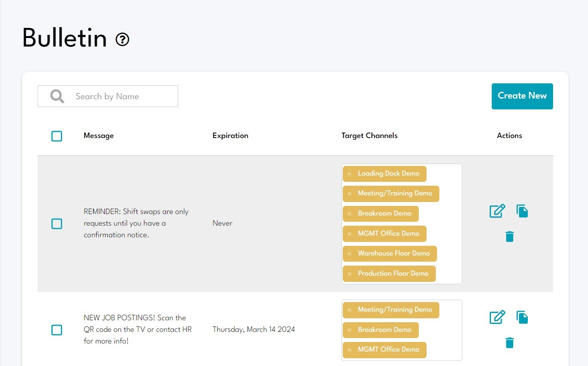Click the Message column header

[99, 136]
